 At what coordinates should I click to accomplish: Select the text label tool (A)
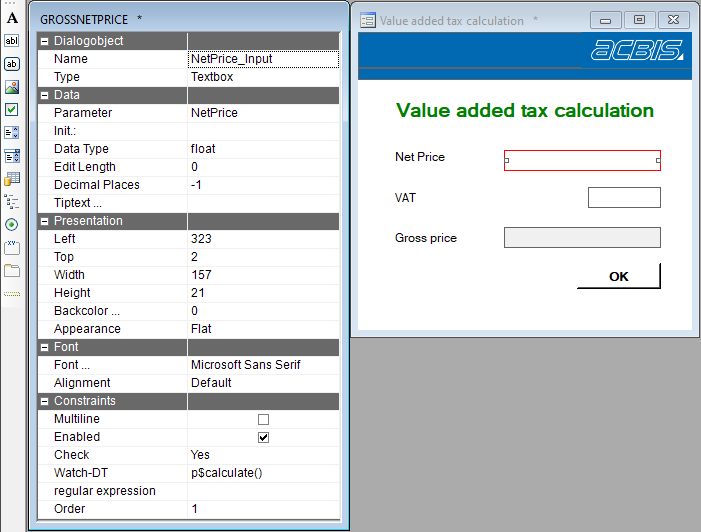click(12, 18)
